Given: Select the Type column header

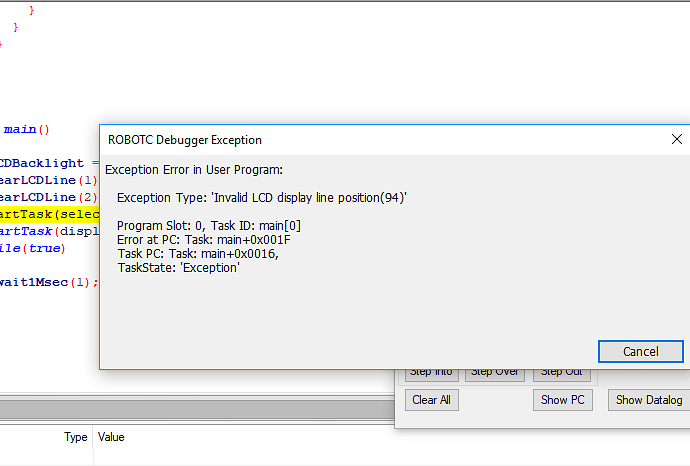Looking at the screenshot, I should [76, 437].
